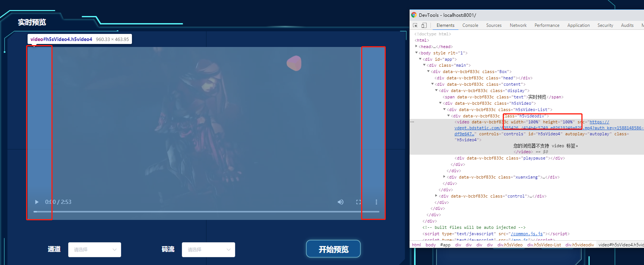Open the Security tab
The image size is (644, 265).
pos(605,25)
